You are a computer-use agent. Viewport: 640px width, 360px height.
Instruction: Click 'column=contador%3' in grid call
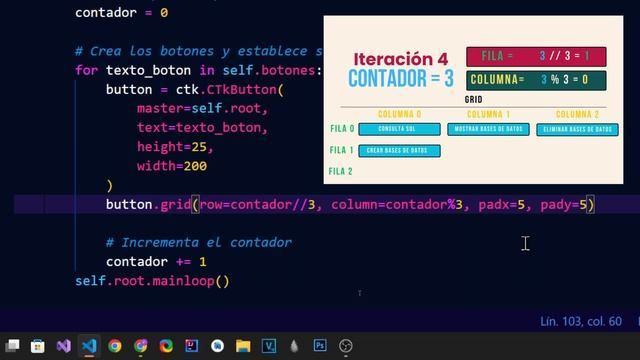pos(397,204)
